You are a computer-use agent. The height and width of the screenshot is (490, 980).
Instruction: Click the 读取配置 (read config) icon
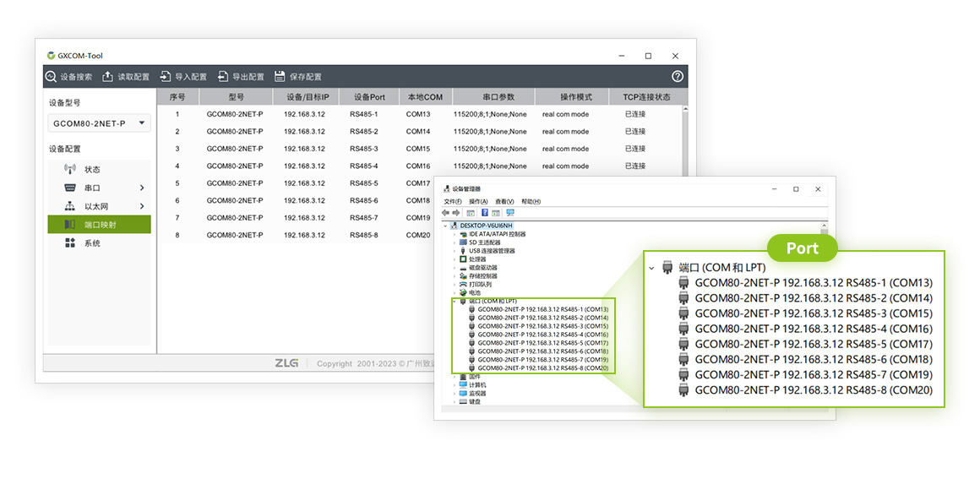tap(108, 77)
